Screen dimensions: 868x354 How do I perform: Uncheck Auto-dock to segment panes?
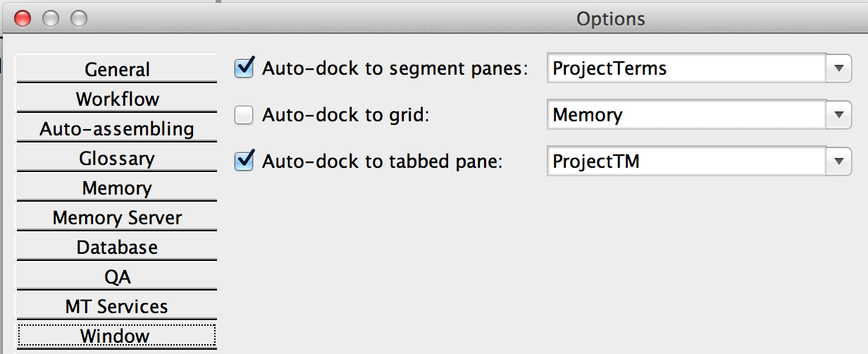point(244,68)
